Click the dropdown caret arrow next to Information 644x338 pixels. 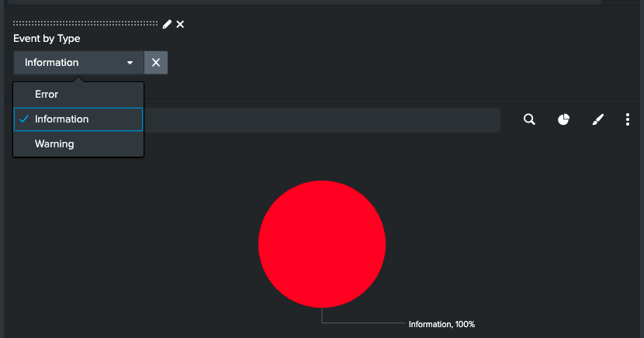coord(130,63)
